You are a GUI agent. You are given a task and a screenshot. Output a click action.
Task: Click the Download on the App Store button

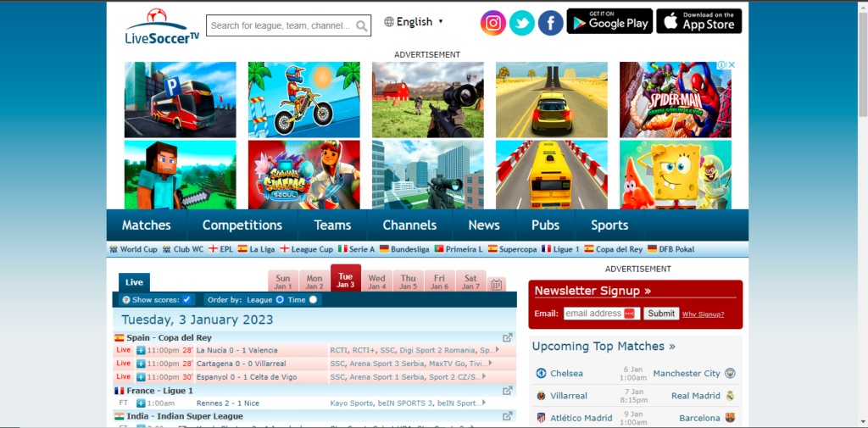coord(699,21)
